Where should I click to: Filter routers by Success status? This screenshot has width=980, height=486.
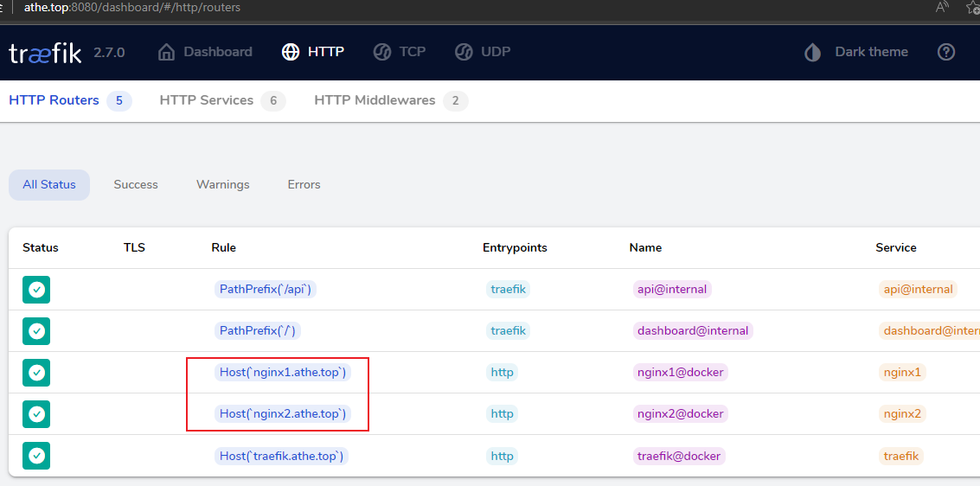pyautogui.click(x=136, y=184)
